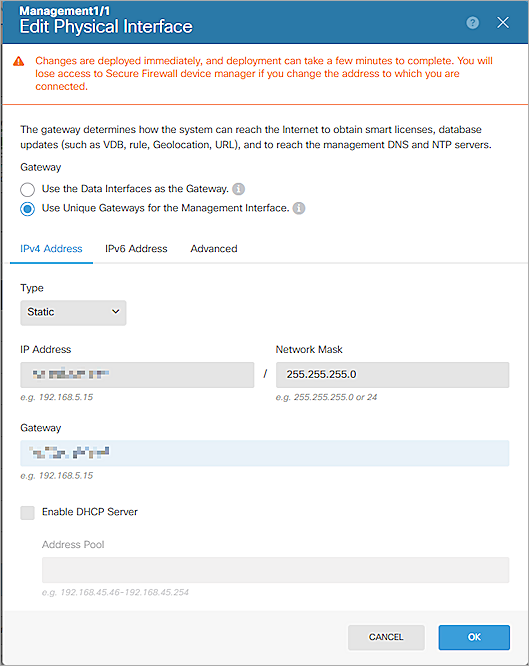Click the Address Pool input field
Viewport: 529px width, 666px height.
(x=275, y=570)
